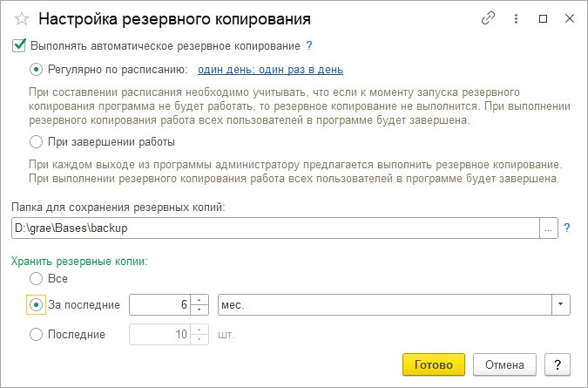Image resolution: width=588 pixels, height=388 pixels.
Task: Decrease months value with down arrow
Action: coord(199,310)
